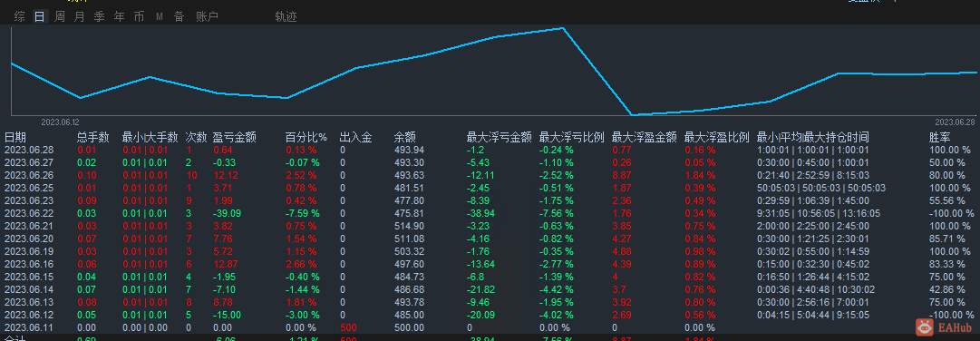Click win rate 42.86 %
This screenshot has height=341, width=980.
coord(946,289)
